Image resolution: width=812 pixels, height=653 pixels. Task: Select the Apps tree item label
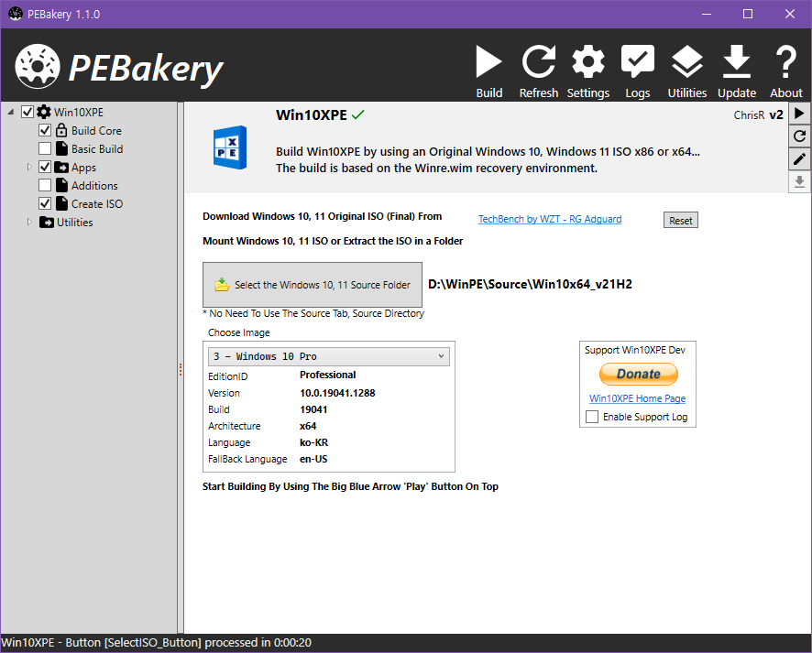(x=84, y=168)
